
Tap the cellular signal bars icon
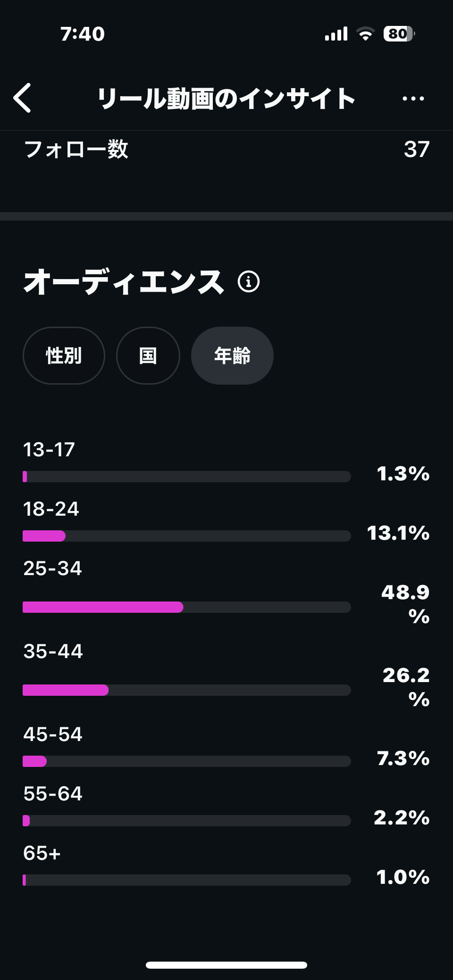tap(336, 34)
